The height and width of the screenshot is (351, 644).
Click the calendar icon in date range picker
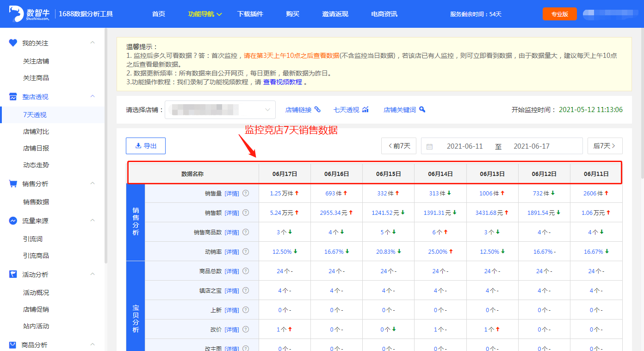click(x=429, y=146)
